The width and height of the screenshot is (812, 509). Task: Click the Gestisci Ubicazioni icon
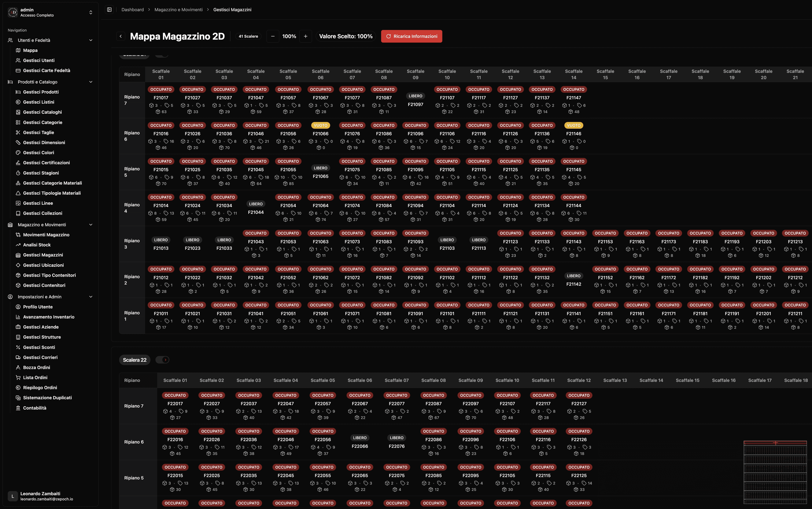[x=18, y=265]
